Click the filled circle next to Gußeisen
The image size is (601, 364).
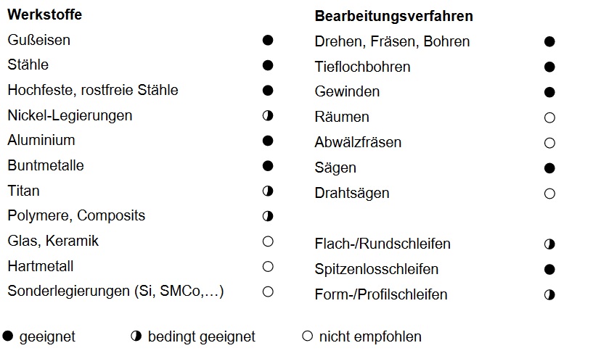click(268, 40)
